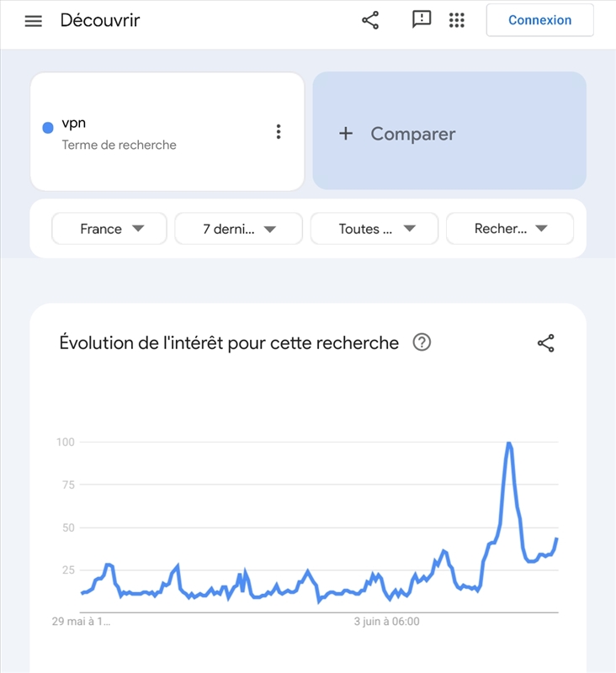The height and width of the screenshot is (673, 616).
Task: Click the chart title text
Action: click(x=229, y=342)
